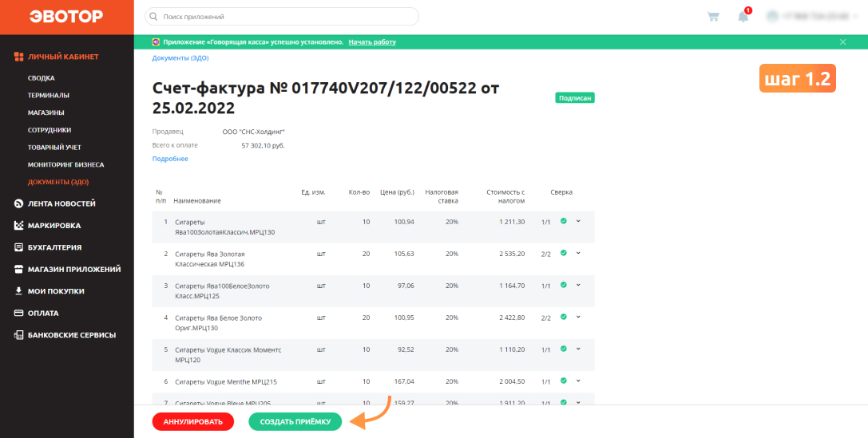Click Подробнее link under seller info
The image size is (868, 438).
[x=170, y=159]
